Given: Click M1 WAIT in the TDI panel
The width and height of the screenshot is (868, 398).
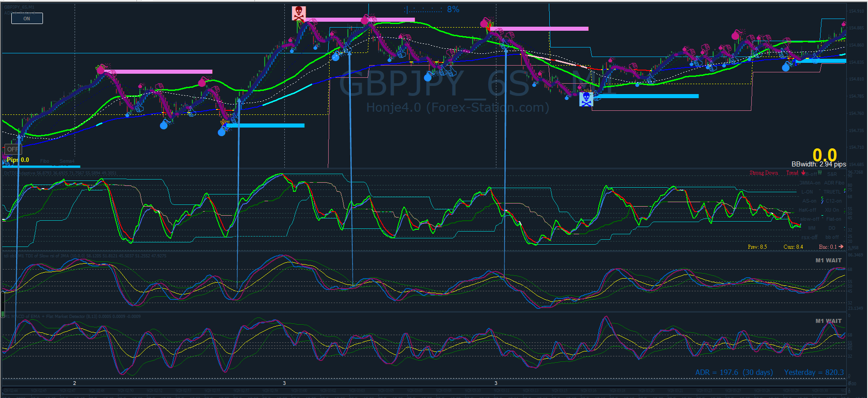Looking at the screenshot, I should click(x=829, y=260).
